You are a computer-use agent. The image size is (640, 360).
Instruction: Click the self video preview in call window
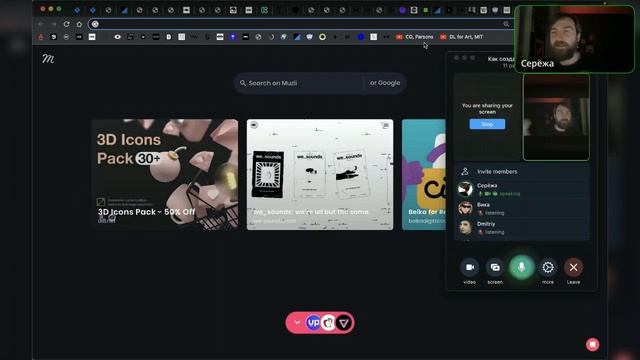pos(556,117)
